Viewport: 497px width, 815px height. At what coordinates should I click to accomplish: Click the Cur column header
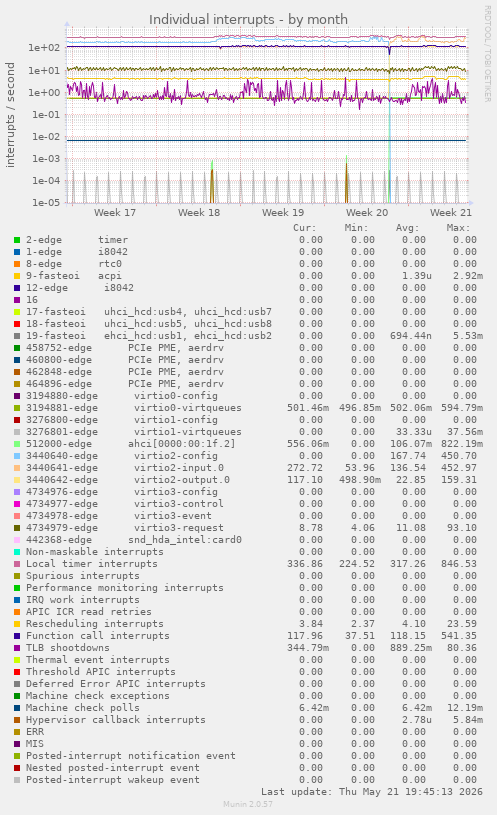click(x=305, y=228)
